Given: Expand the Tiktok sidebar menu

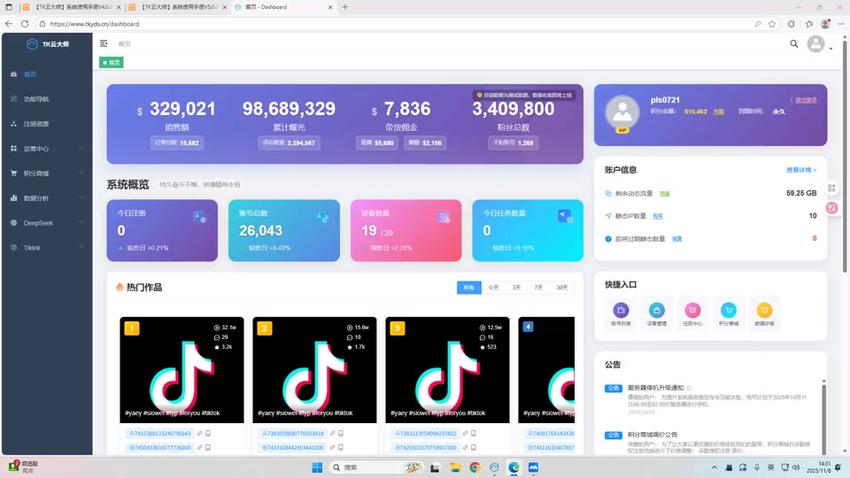Looking at the screenshot, I should point(47,248).
